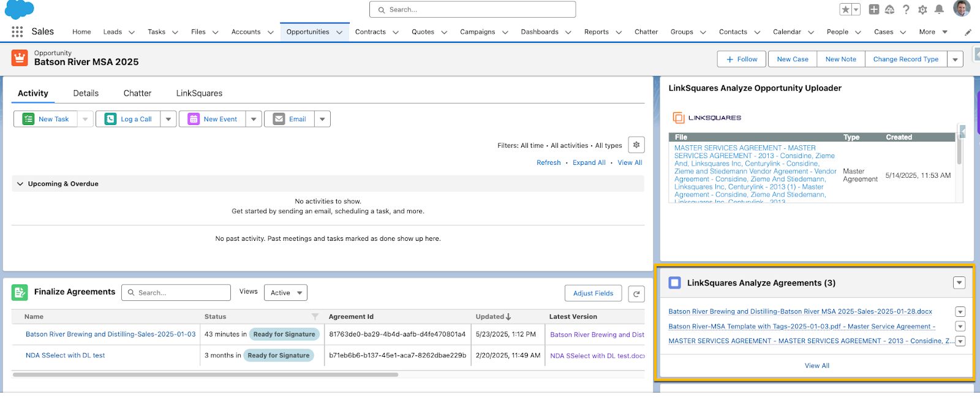Switch to the Details tab
The width and height of the screenshot is (980, 399).
point(86,93)
